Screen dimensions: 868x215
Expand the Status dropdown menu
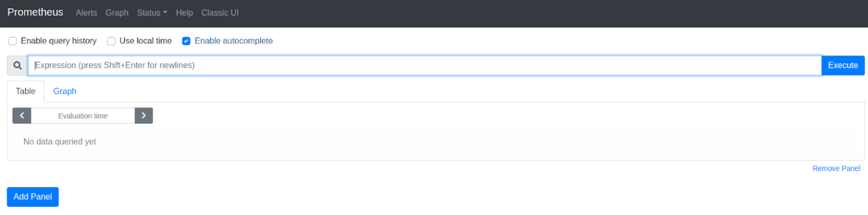[152, 13]
